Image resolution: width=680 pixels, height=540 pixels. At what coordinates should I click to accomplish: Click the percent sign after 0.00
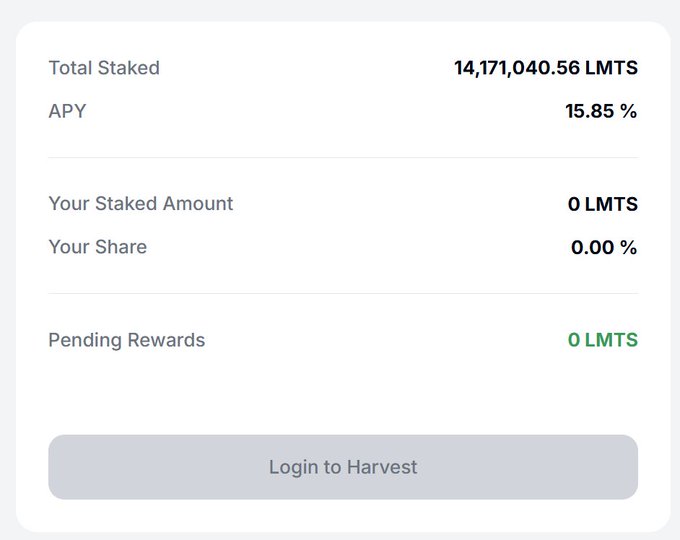[628, 247]
